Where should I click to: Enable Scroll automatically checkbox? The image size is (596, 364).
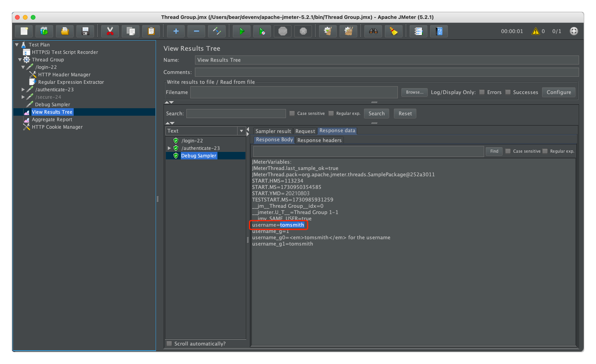pos(169,344)
